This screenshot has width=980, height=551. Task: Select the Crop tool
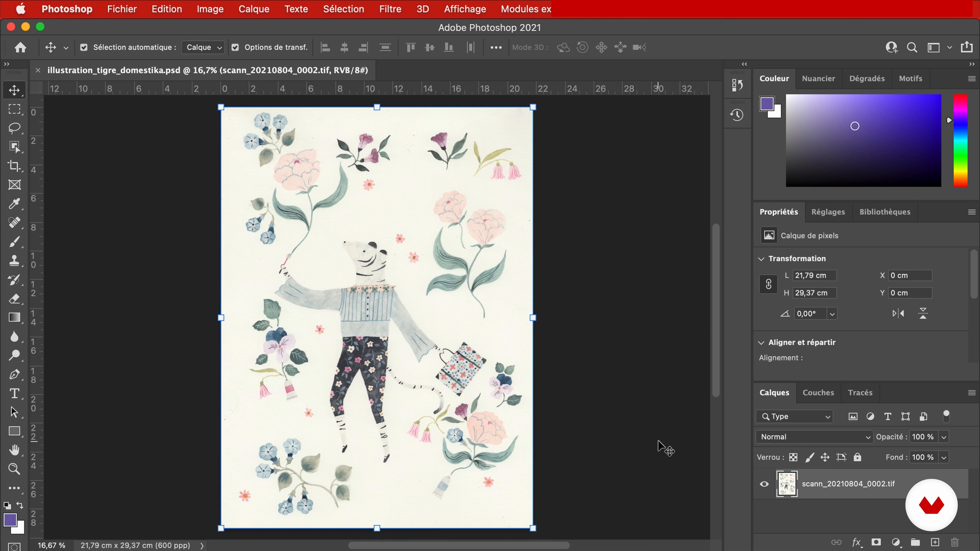click(15, 166)
